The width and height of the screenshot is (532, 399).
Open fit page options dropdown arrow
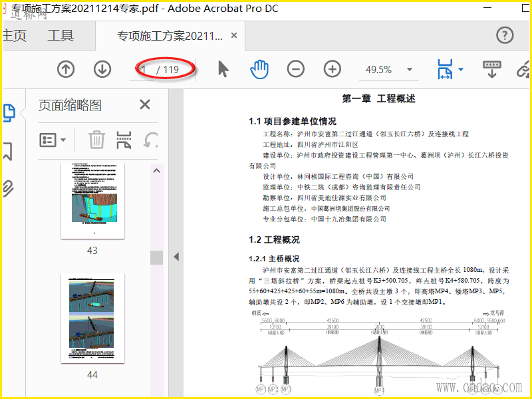461,69
